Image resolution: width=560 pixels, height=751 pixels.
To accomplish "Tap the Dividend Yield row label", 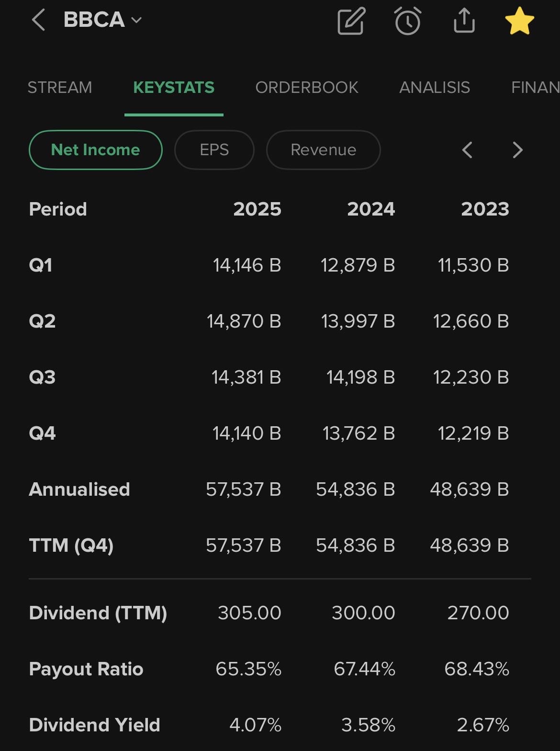I will click(94, 725).
